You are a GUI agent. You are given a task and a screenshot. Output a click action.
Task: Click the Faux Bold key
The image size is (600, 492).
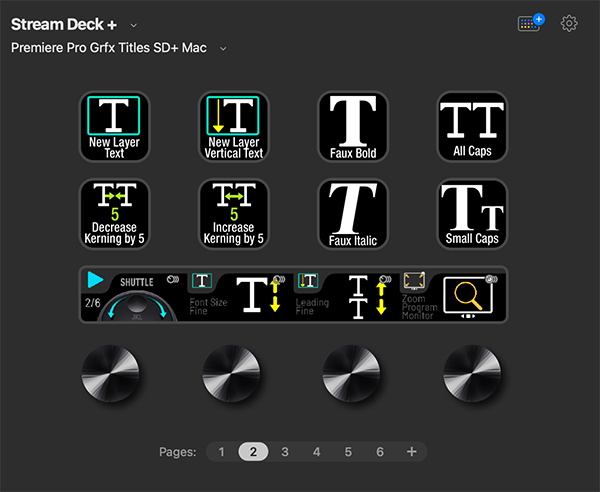[x=353, y=127]
